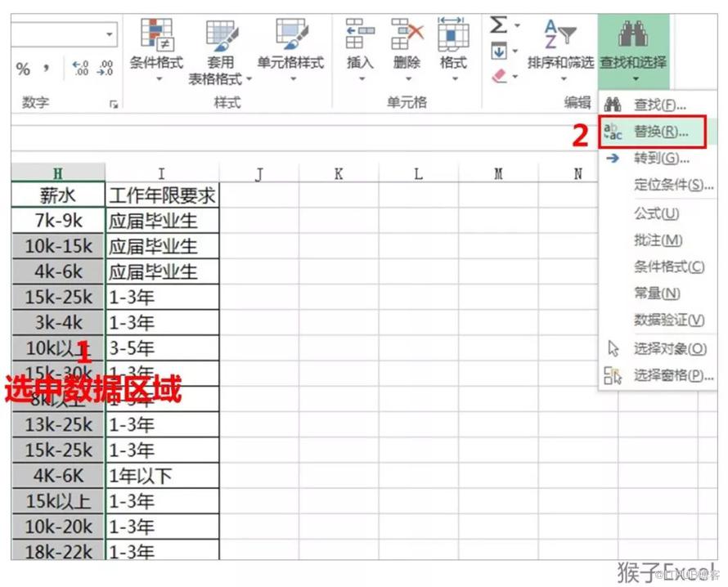728x587 pixels.
Task: Choose 数据验证(V) from the menu
Action: 657,320
